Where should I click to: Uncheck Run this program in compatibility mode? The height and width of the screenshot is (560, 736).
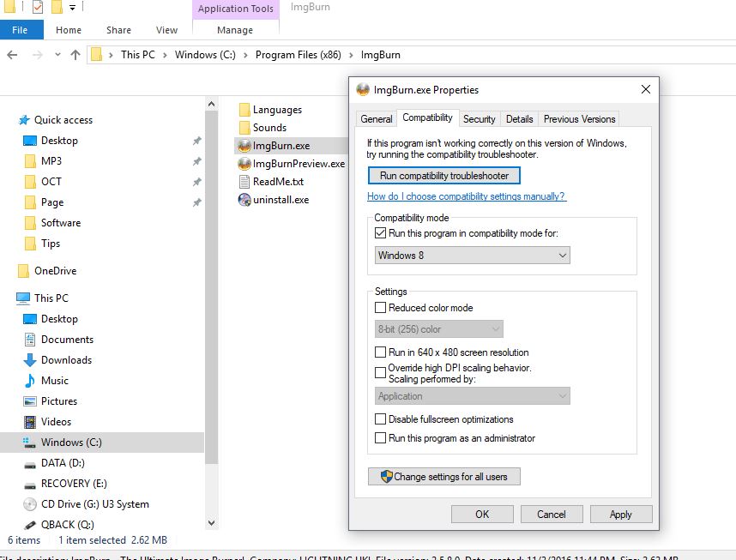click(x=381, y=234)
